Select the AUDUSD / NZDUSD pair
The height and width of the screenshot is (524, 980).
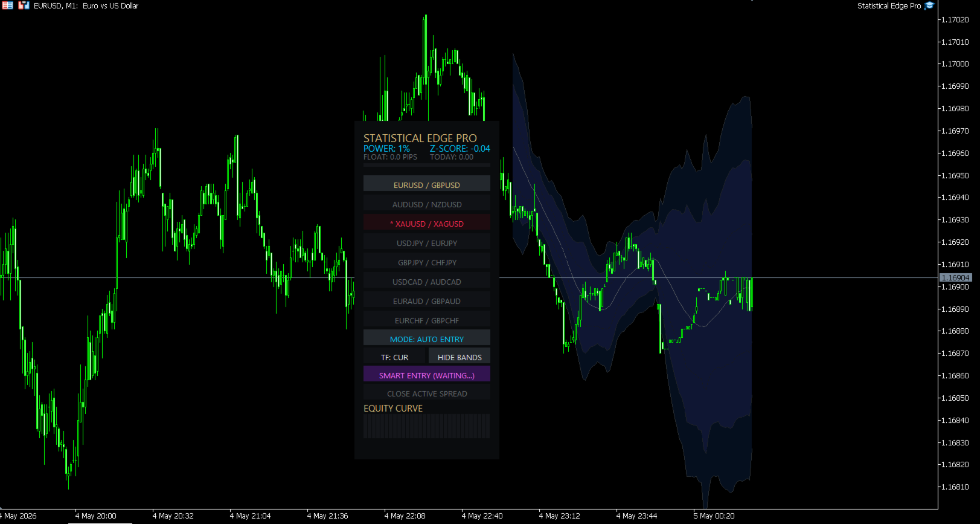coord(427,204)
